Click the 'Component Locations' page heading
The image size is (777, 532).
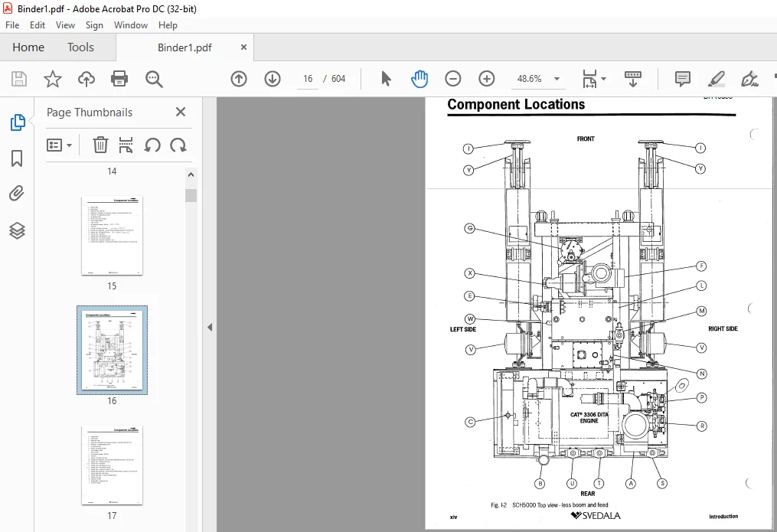(516, 105)
